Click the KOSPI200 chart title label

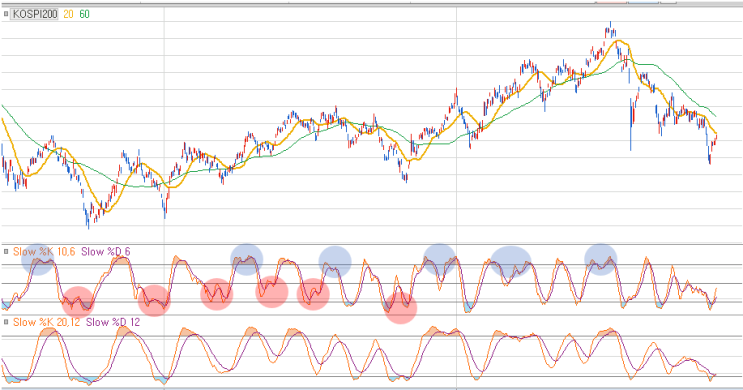click(35, 14)
